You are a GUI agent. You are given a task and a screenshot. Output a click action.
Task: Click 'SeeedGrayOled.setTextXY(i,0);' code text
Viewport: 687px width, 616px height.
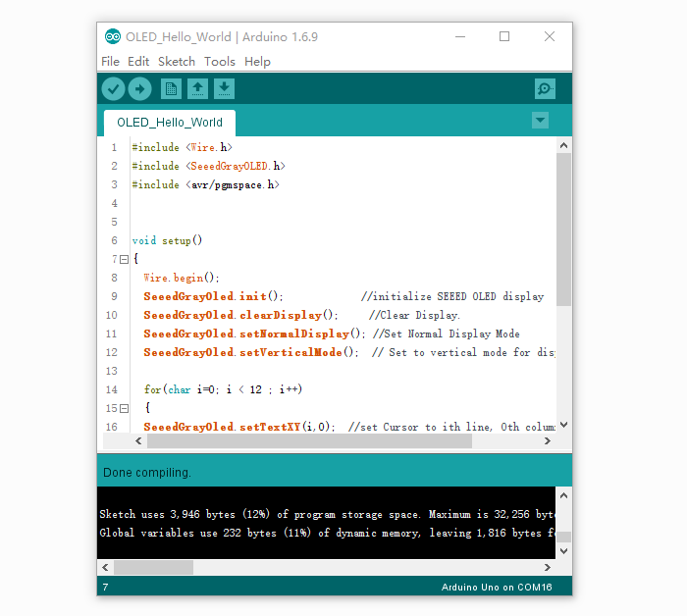239,427
